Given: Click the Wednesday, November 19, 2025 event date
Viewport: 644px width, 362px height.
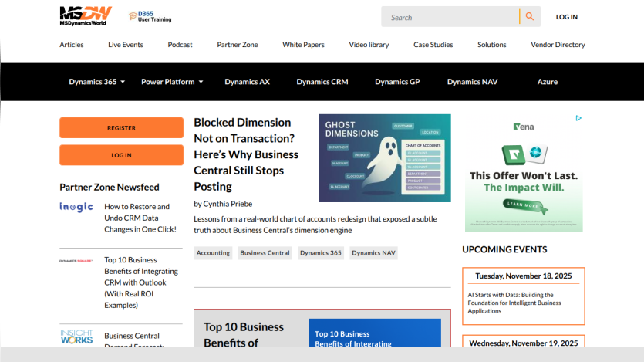Looking at the screenshot, I should coord(523,343).
